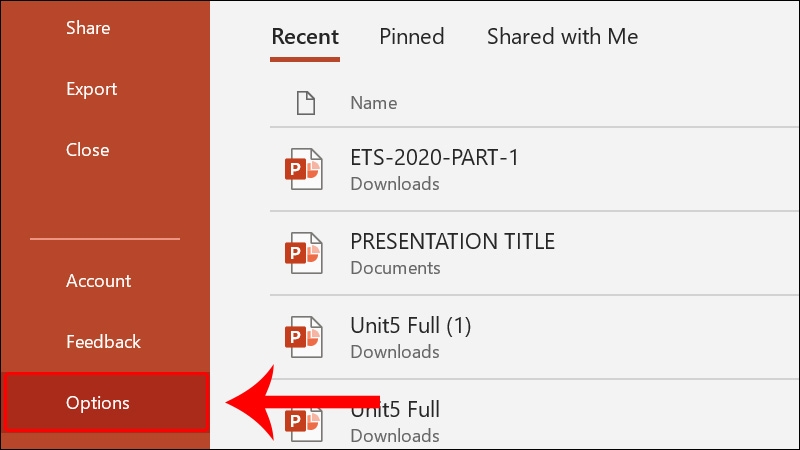Screen dimensions: 800x450
Task: Click Downloads location under Unit5 Full (1)
Action: (x=395, y=352)
